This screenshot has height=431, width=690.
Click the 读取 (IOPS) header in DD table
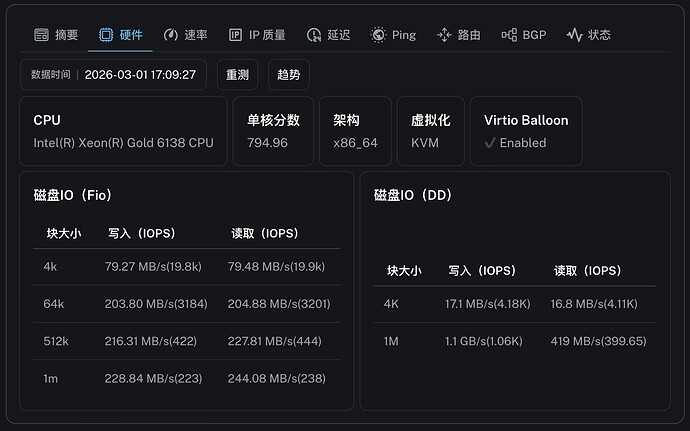(587, 271)
